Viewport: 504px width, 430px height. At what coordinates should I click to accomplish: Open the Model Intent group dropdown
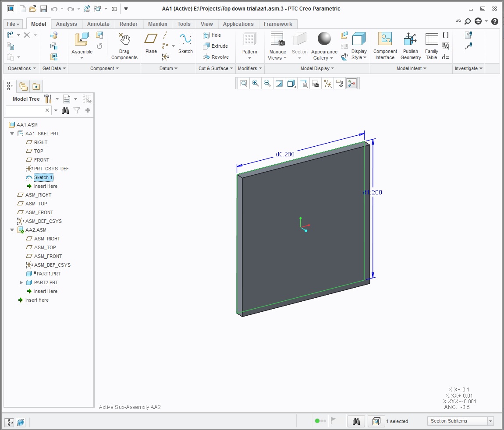[x=411, y=68]
